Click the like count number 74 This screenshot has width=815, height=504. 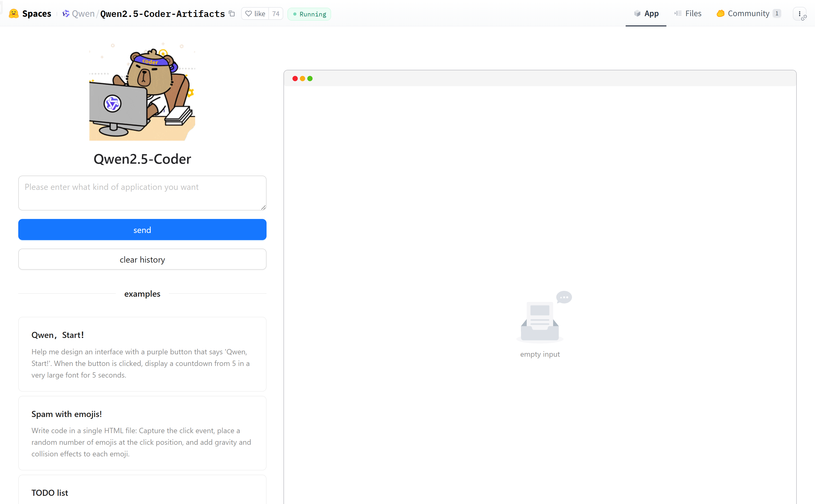pos(276,14)
